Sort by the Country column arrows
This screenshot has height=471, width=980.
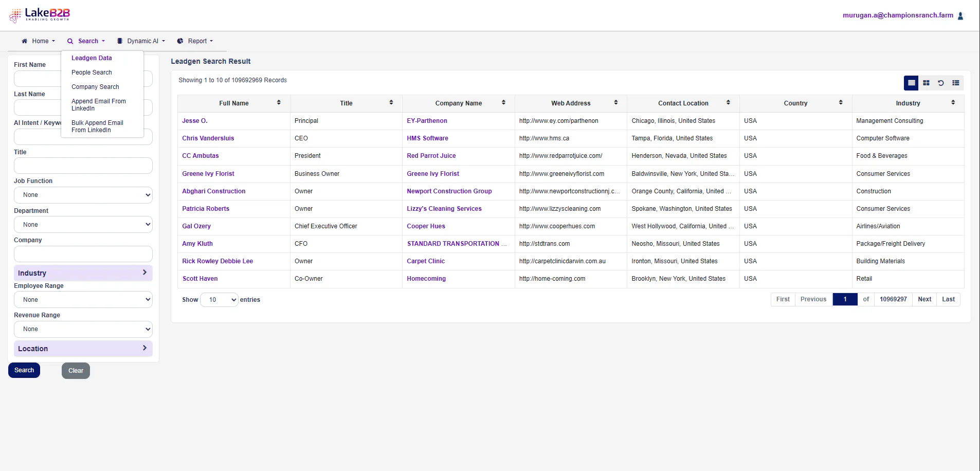click(841, 103)
